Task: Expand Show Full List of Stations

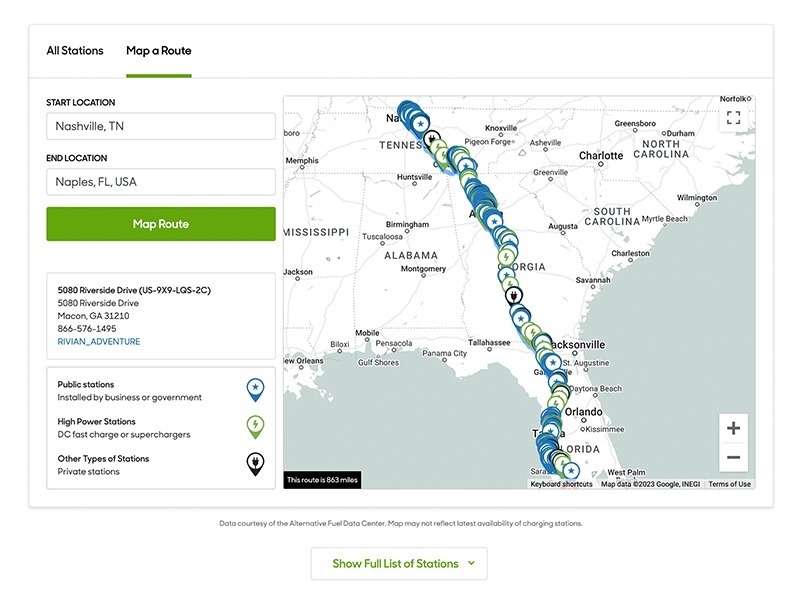Action: (x=399, y=564)
